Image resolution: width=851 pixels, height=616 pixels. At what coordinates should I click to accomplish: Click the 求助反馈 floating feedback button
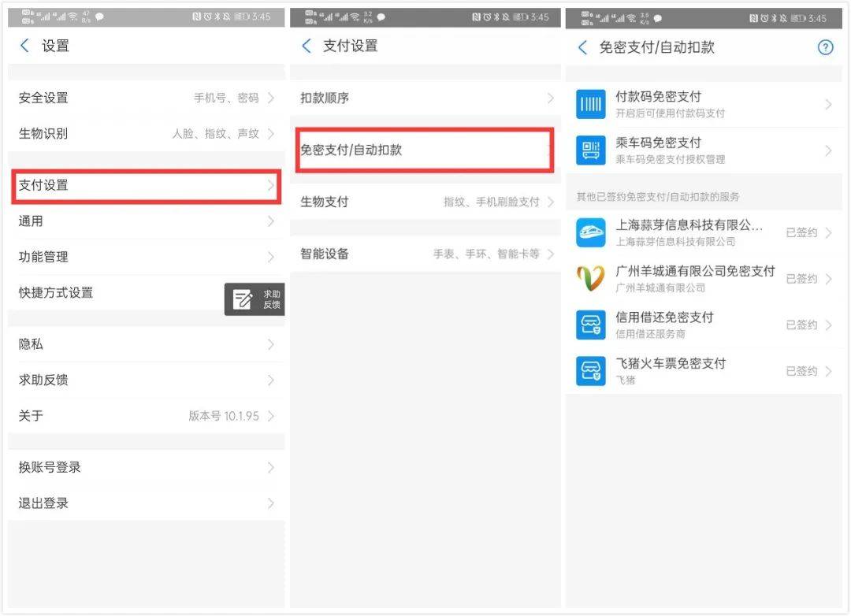pyautogui.click(x=255, y=299)
